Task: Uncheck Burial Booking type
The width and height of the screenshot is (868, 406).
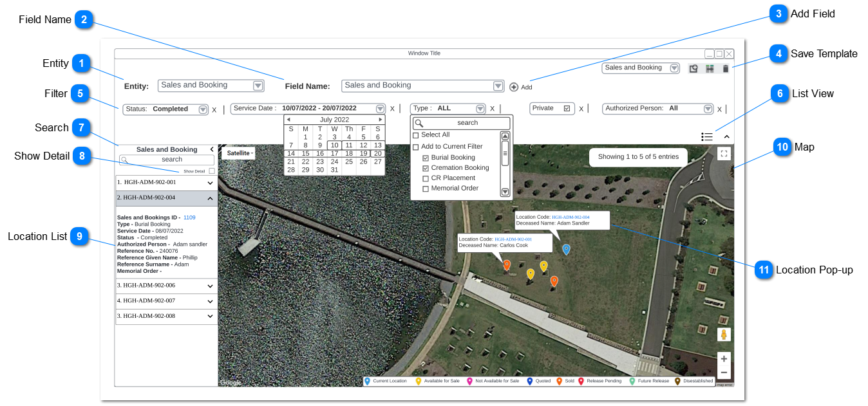Action: [x=426, y=158]
